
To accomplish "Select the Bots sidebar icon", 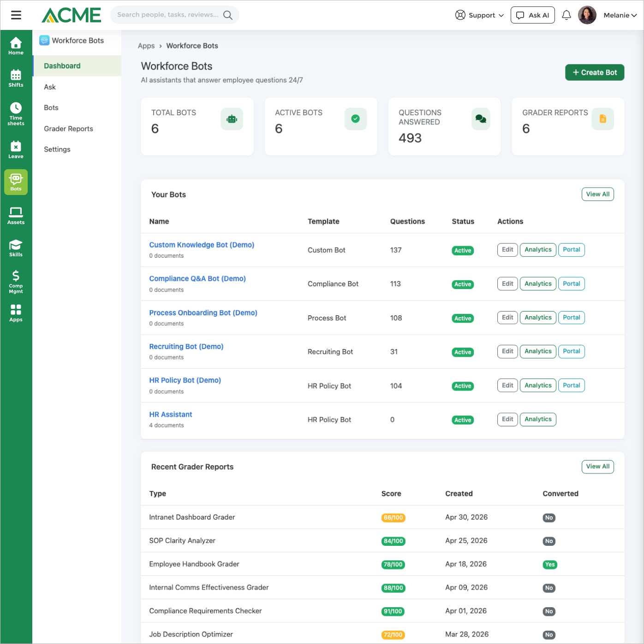I will 16,182.
